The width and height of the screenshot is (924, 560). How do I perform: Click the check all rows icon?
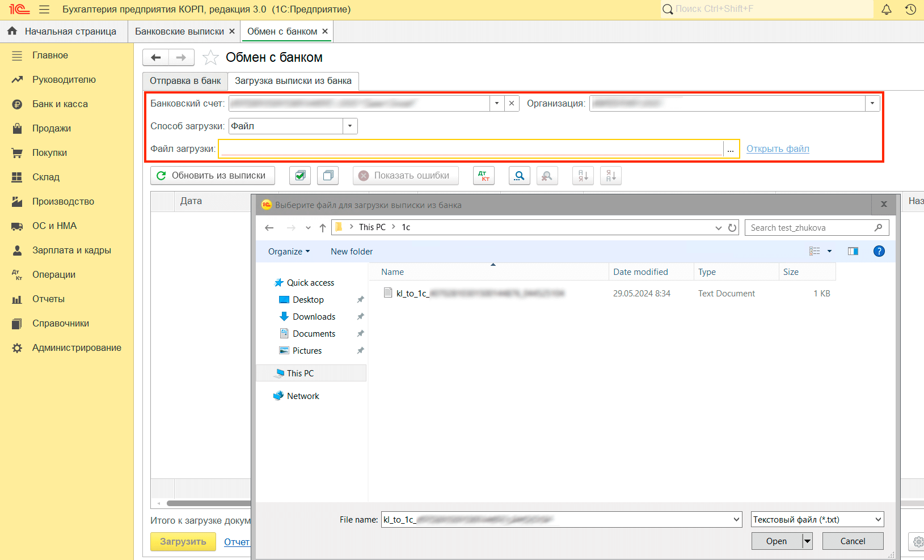[300, 176]
